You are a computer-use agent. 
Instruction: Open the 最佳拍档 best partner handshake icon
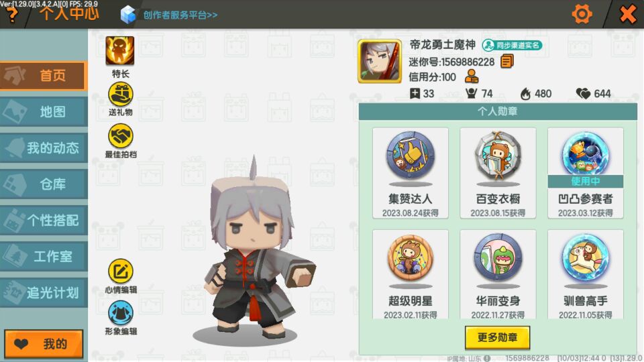tap(120, 136)
